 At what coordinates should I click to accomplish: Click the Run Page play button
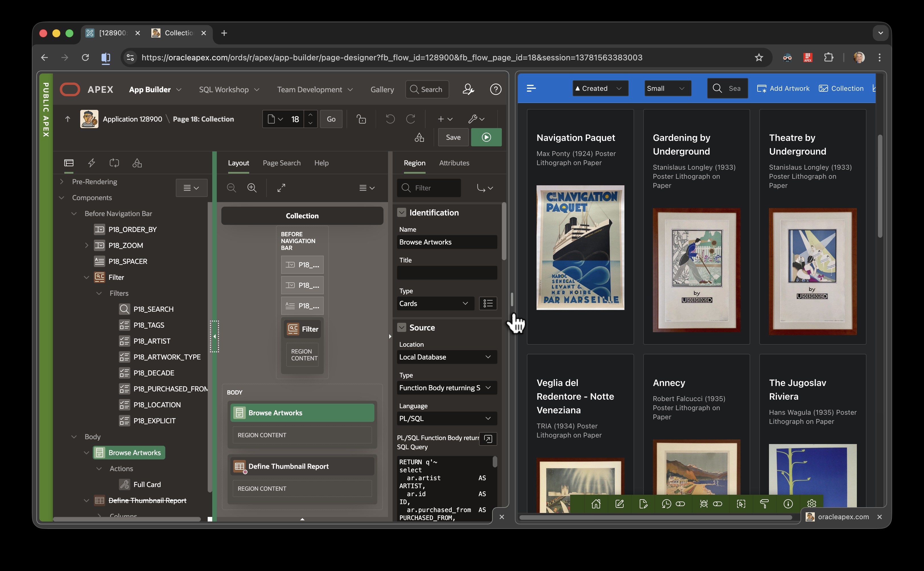[x=486, y=137]
